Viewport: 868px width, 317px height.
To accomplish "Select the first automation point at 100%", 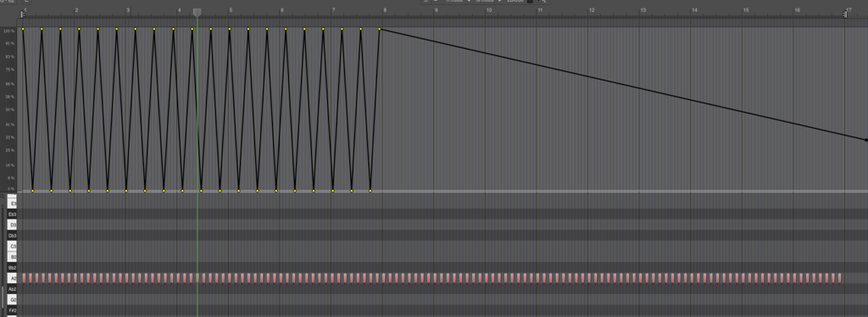I will [23, 29].
